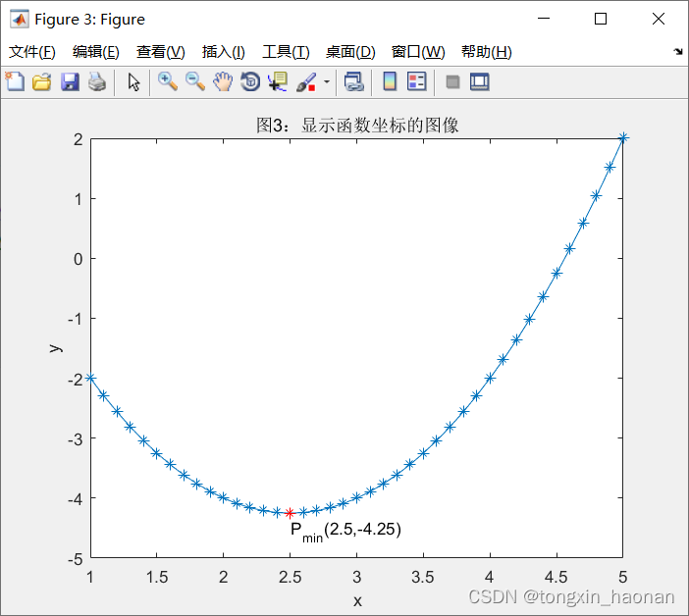Open the 帮助(H) menu

click(487, 52)
